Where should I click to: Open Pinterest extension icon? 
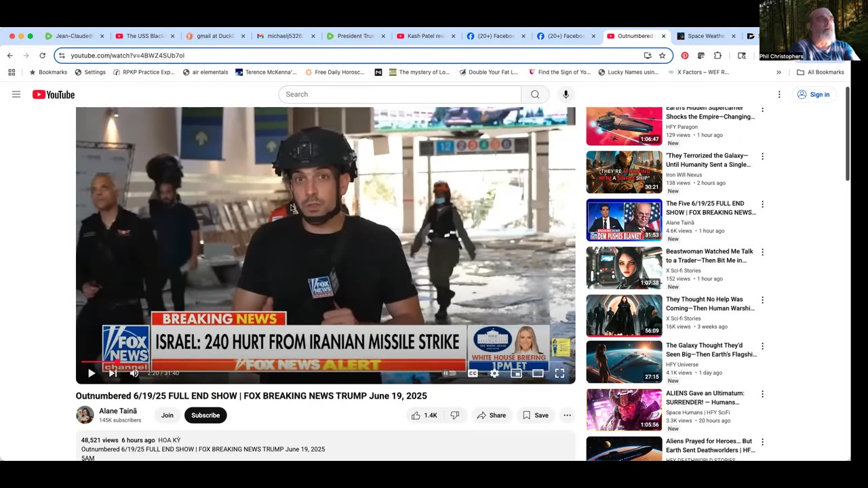685,56
